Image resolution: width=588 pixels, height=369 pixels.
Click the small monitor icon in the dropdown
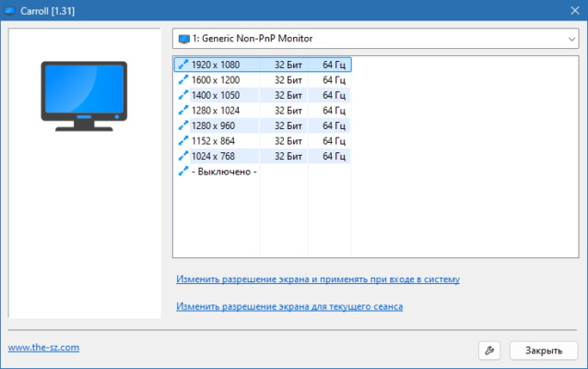183,39
